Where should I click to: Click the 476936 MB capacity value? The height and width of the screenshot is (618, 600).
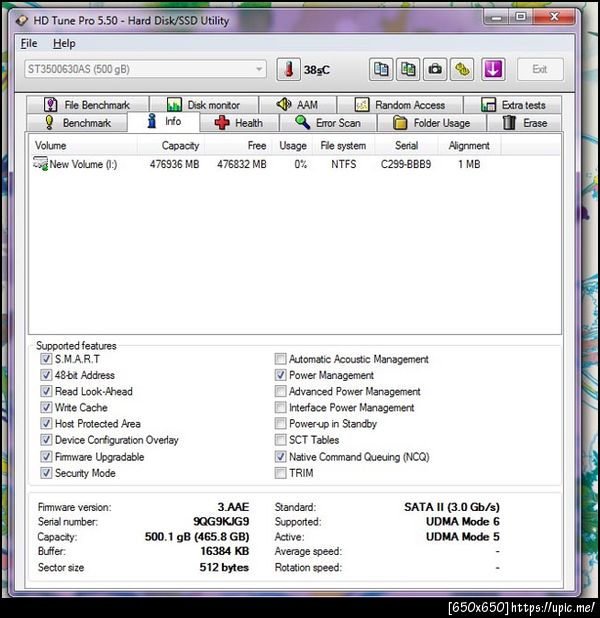tap(174, 164)
